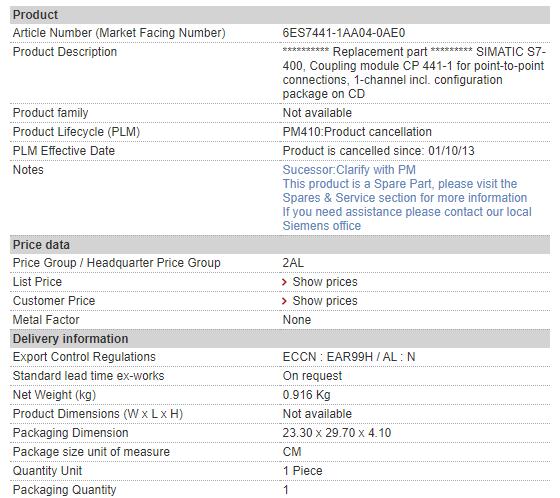Click the Metal Factor value None

tap(297, 320)
